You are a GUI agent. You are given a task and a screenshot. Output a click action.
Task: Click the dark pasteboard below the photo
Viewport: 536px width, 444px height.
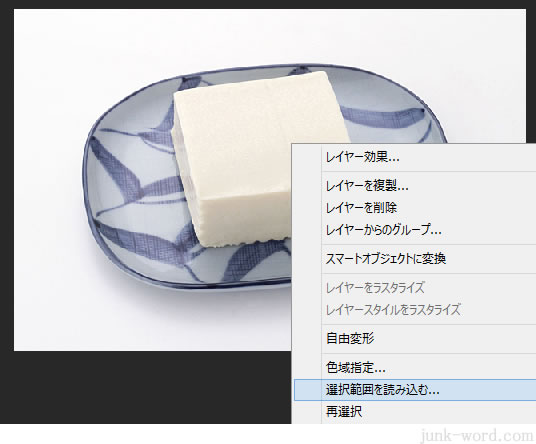(137, 386)
